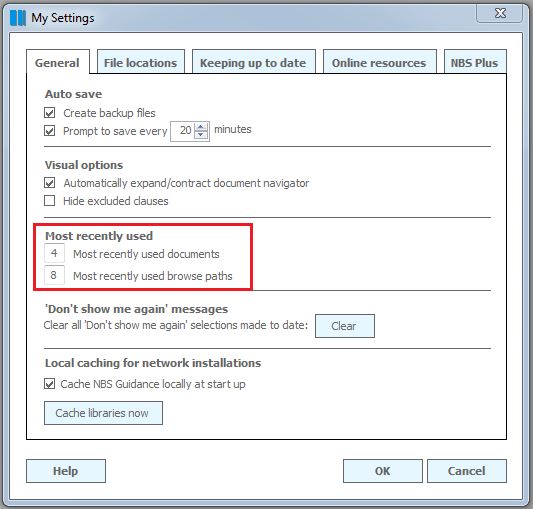This screenshot has width=533, height=509.
Task: Clear all 'Don't show me again' selections
Action: pos(345,326)
